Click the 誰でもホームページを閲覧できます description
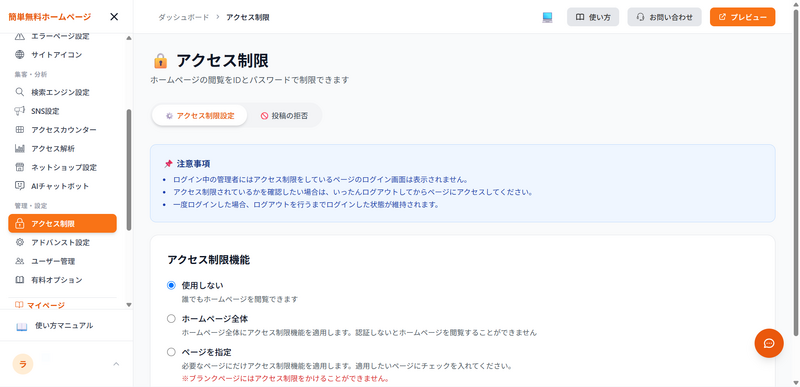 (240, 299)
